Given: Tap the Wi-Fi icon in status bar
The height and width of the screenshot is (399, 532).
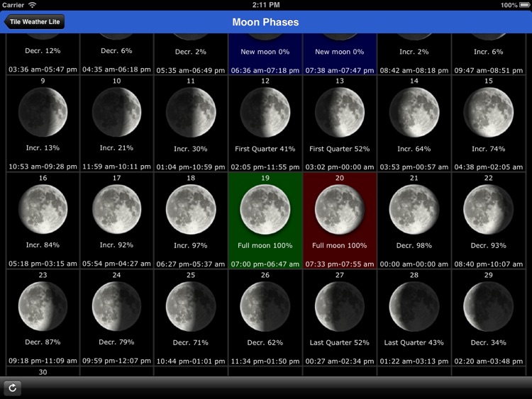Looking at the screenshot, I should (x=32, y=5).
